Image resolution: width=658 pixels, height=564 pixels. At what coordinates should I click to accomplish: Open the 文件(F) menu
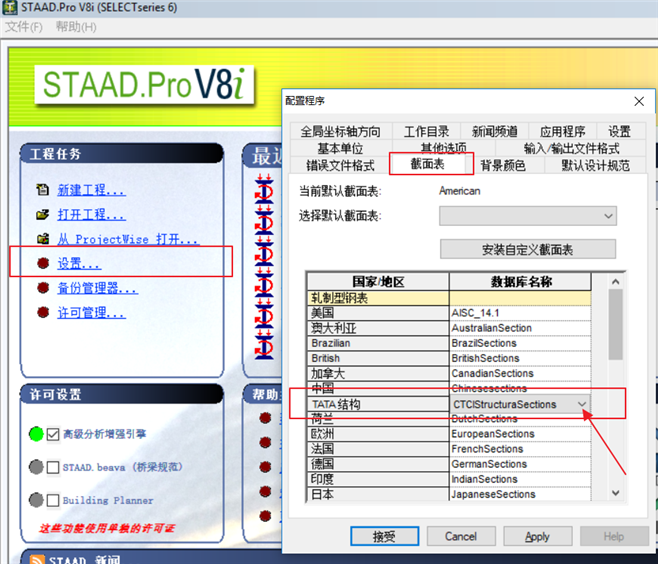click(24, 27)
